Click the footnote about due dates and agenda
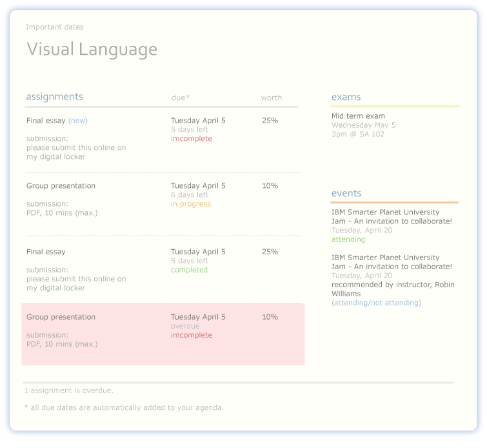 (x=124, y=407)
